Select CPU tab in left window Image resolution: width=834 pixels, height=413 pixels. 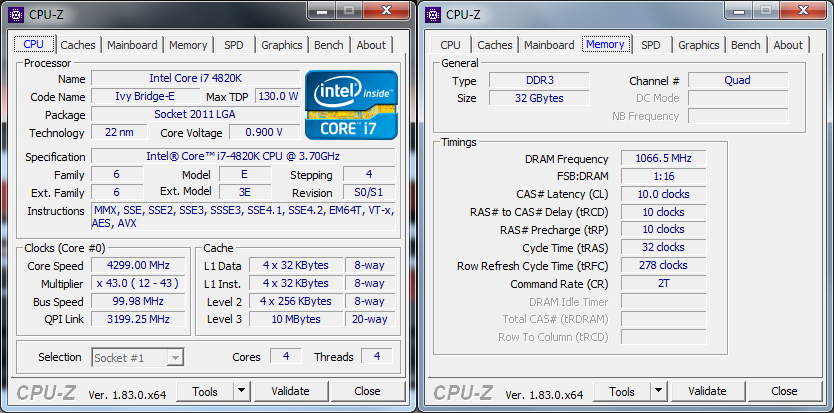pyautogui.click(x=34, y=44)
